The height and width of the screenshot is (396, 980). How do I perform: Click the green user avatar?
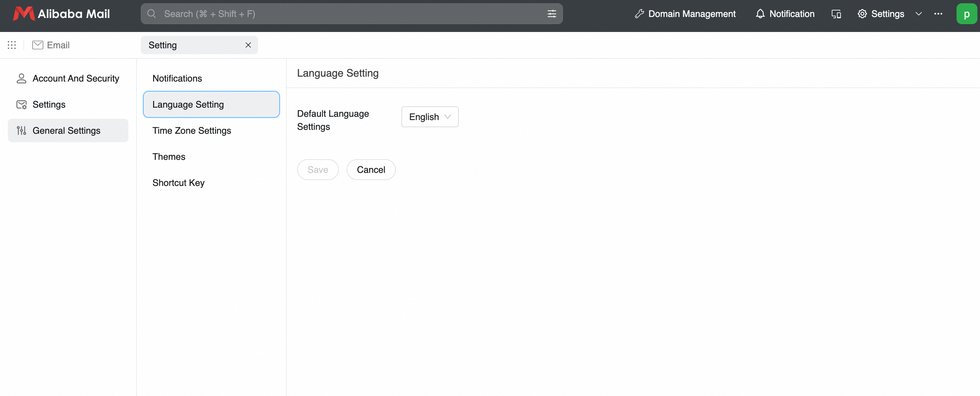pyautogui.click(x=966, y=14)
